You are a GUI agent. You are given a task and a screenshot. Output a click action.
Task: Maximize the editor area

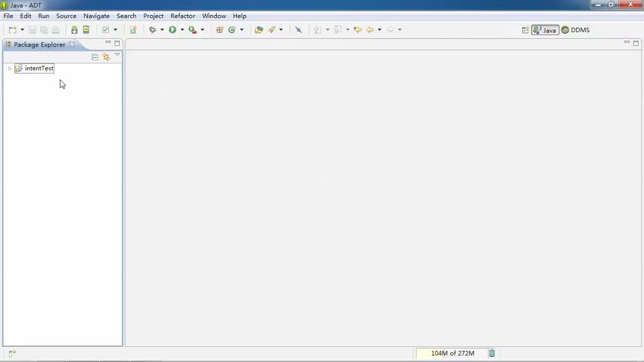tap(636, 43)
